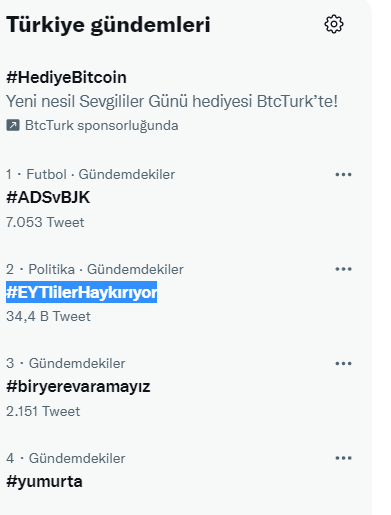Open the #yumurta trending hashtag
The height and width of the screenshot is (515, 391).
(44, 482)
